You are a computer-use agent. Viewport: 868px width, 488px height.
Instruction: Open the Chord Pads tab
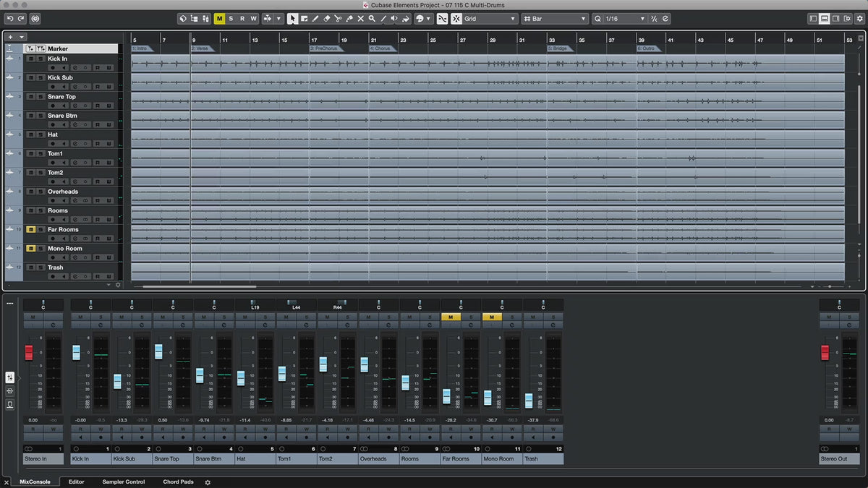click(x=178, y=481)
